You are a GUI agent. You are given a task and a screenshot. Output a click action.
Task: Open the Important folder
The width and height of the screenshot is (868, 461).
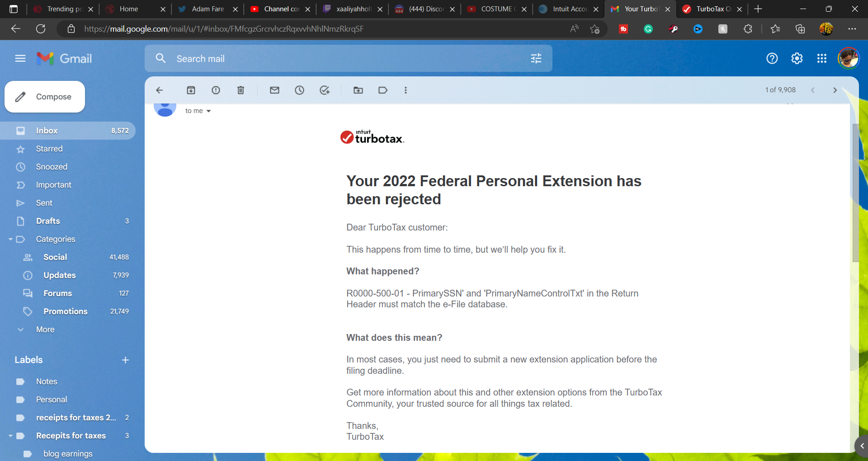[68, 185]
